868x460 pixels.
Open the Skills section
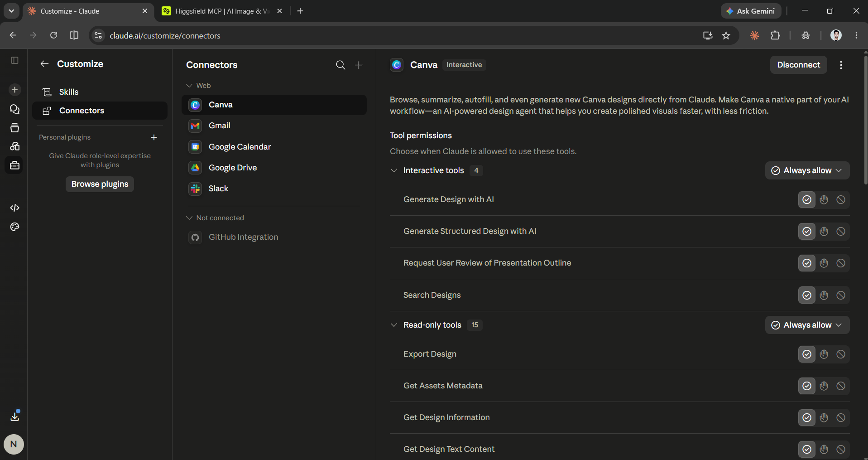click(100, 92)
